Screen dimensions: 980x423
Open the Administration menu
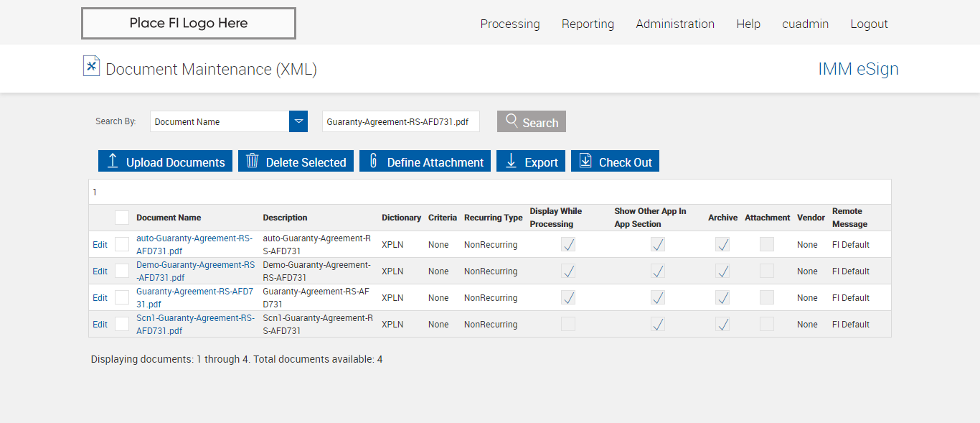pyautogui.click(x=675, y=24)
